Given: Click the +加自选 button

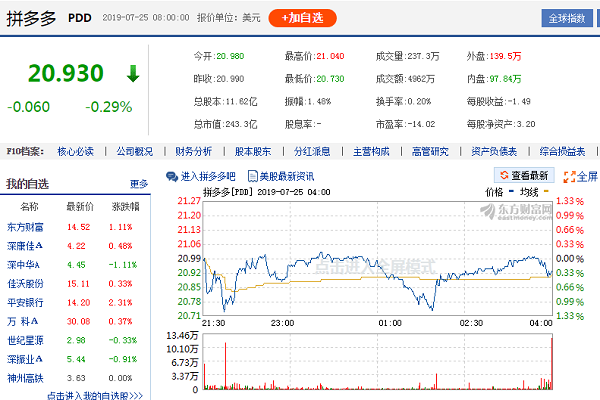Looking at the screenshot, I should [x=302, y=18].
